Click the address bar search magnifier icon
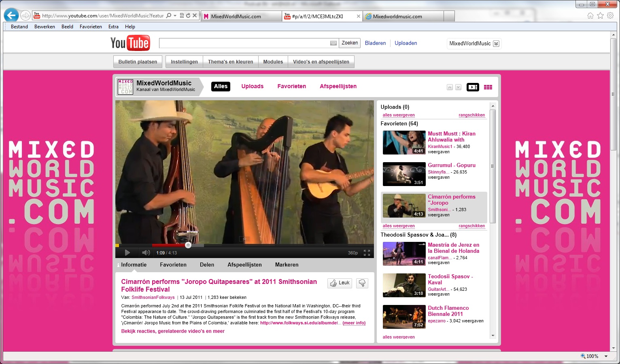Viewport: 620px width, 364px height. click(x=169, y=16)
